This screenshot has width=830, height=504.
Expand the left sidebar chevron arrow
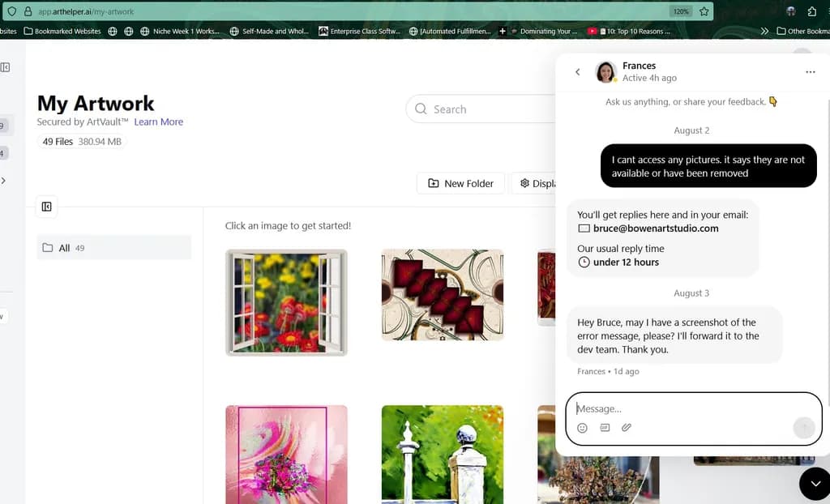[x=4, y=181]
